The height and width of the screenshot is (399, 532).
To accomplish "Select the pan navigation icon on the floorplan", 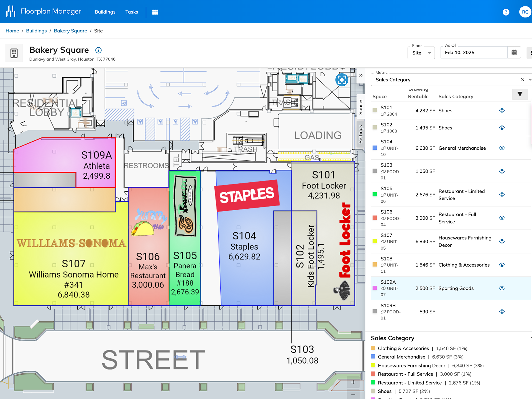I will point(342,80).
